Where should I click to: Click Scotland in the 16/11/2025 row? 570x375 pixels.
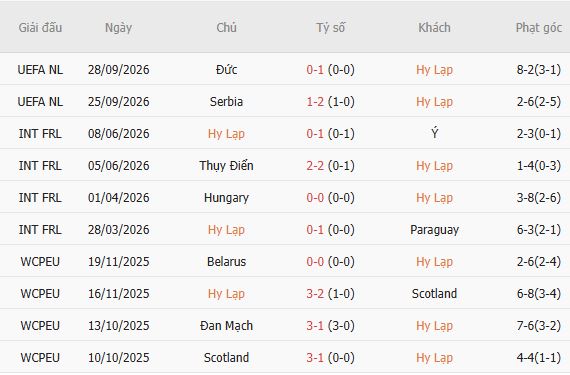434,294
